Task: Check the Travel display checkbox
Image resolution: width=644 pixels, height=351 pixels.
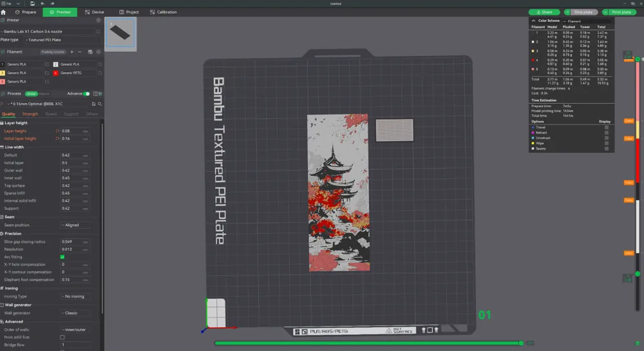Action: [x=607, y=128]
